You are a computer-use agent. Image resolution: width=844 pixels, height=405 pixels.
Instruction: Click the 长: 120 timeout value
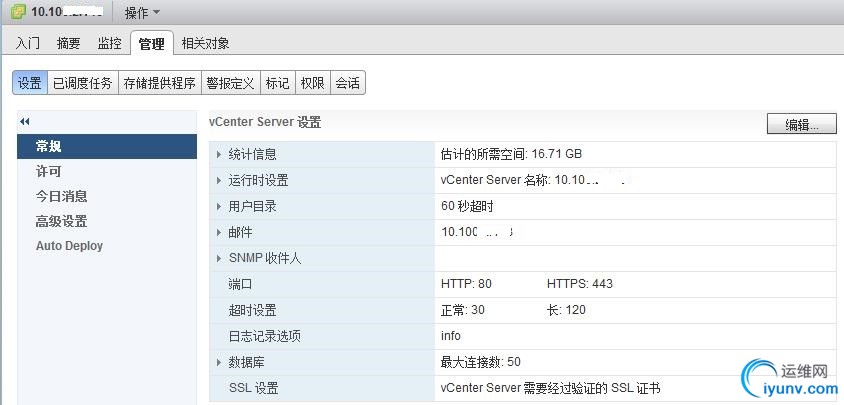[x=566, y=310]
